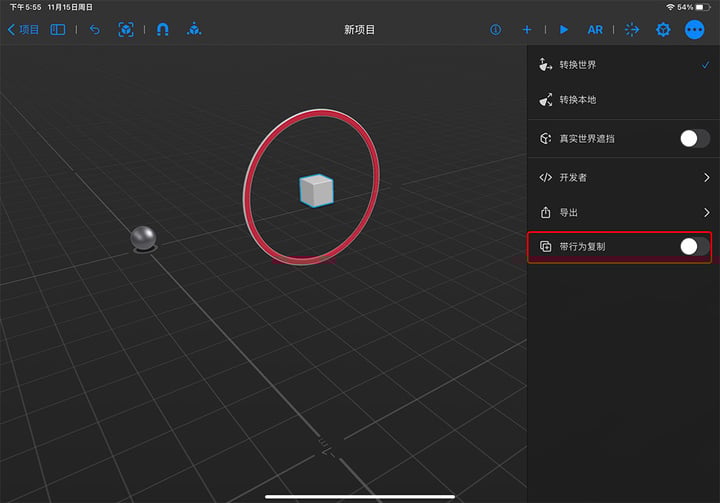Viewport: 720px width, 503px height.
Task: Tap the 下午5:55 clock text
Action: 25,7
